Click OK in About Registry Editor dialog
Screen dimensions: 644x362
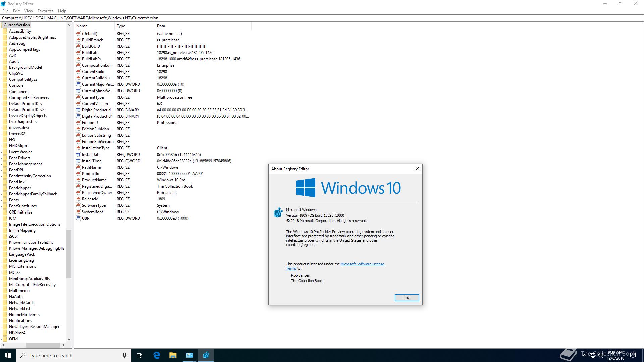click(x=407, y=298)
